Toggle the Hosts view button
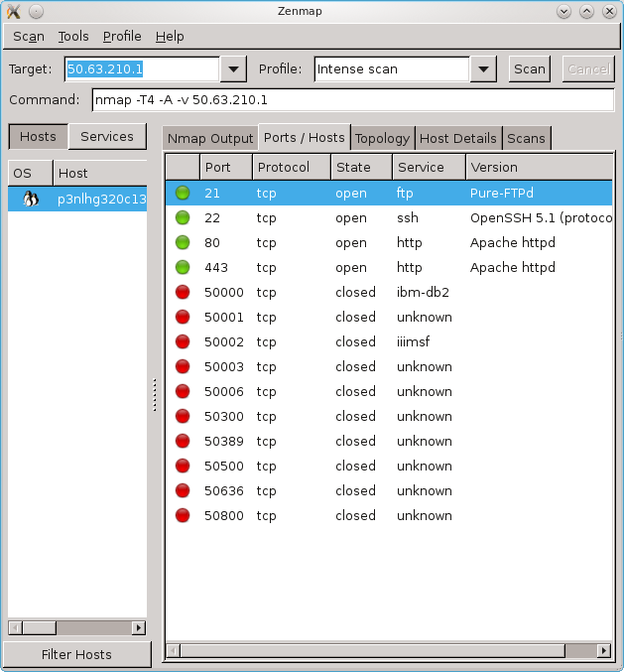 [38, 137]
